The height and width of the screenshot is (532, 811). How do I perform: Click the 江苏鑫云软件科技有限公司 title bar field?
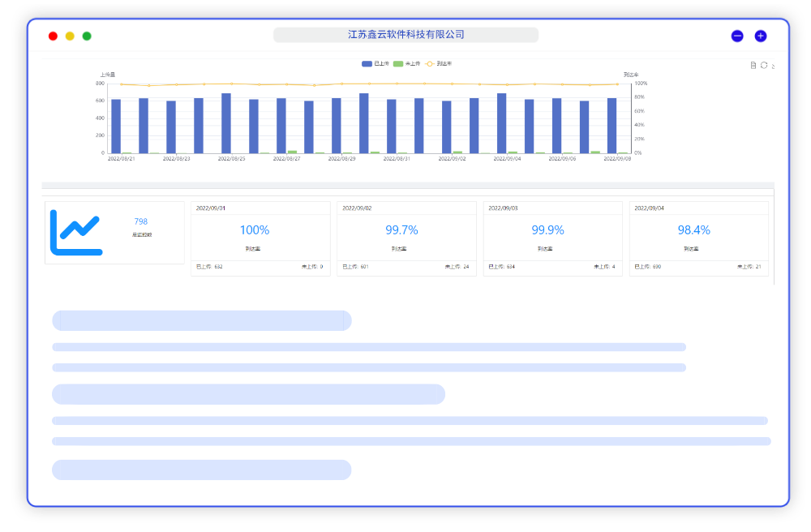(405, 35)
